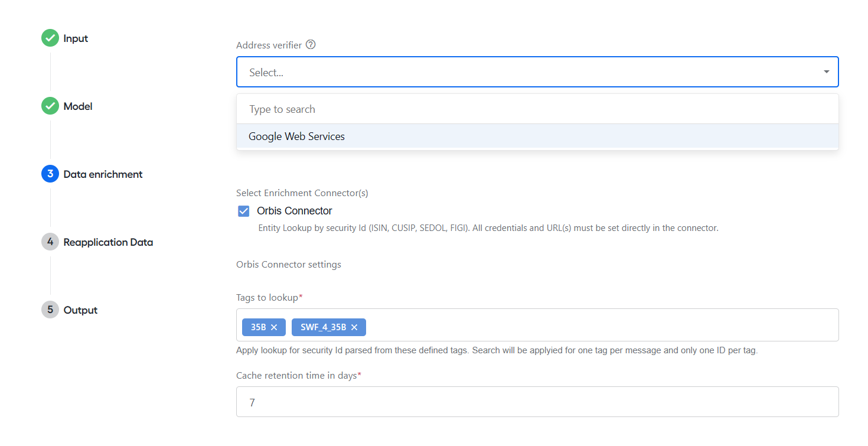
Task: Go to the Input step checkmark icon
Action: click(50, 38)
